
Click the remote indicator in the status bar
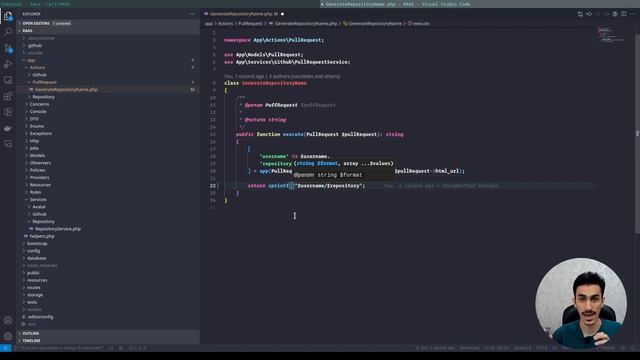(5, 348)
